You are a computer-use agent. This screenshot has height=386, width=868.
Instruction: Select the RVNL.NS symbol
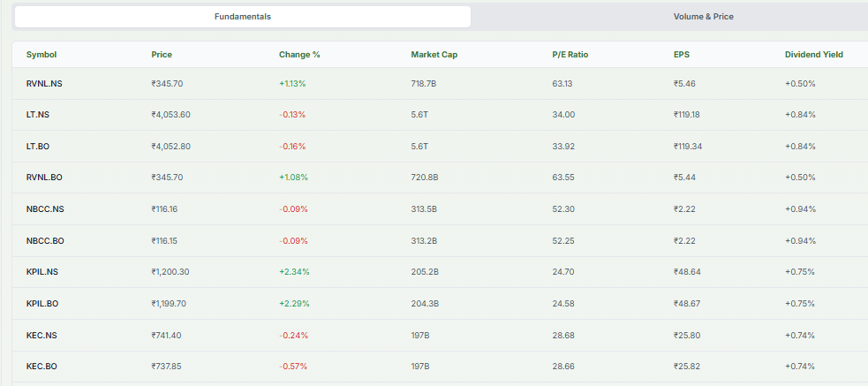tap(45, 84)
